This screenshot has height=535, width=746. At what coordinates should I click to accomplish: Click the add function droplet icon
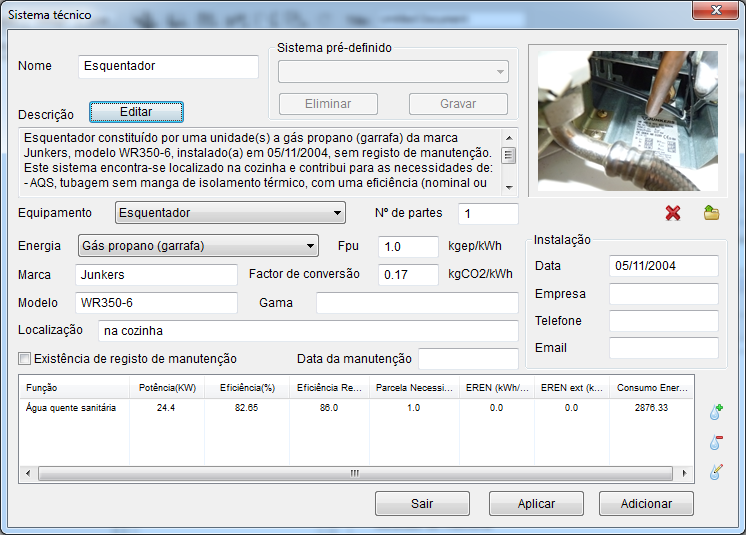(716, 411)
